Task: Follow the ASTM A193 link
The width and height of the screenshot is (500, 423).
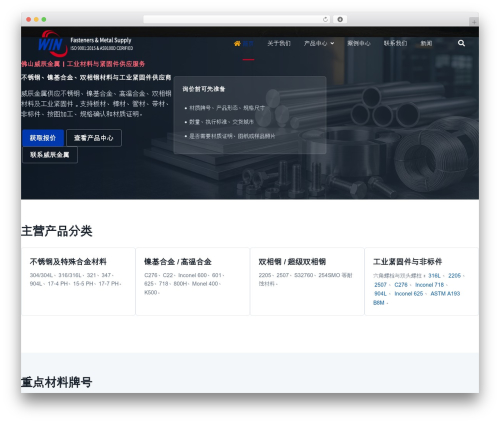Action: [445, 294]
